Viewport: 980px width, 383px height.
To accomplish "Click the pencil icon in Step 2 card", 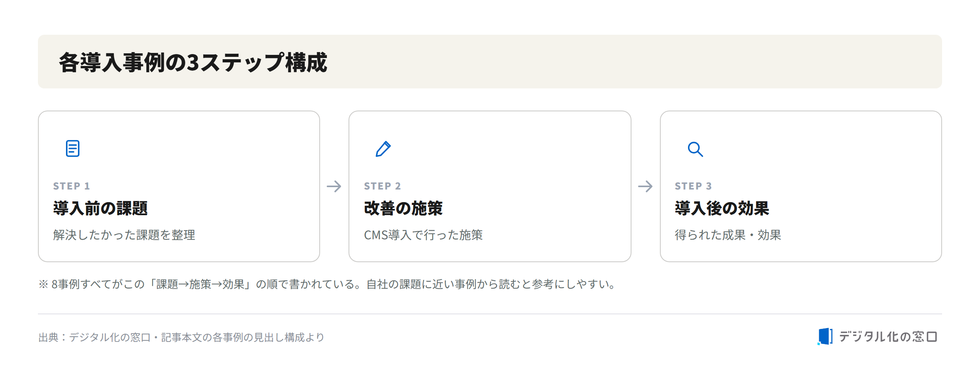I will 383,149.
